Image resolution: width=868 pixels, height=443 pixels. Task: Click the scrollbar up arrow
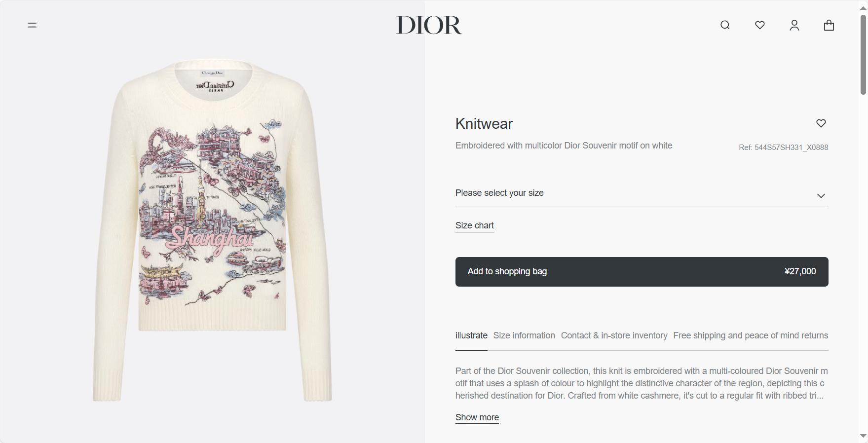(863, 7)
